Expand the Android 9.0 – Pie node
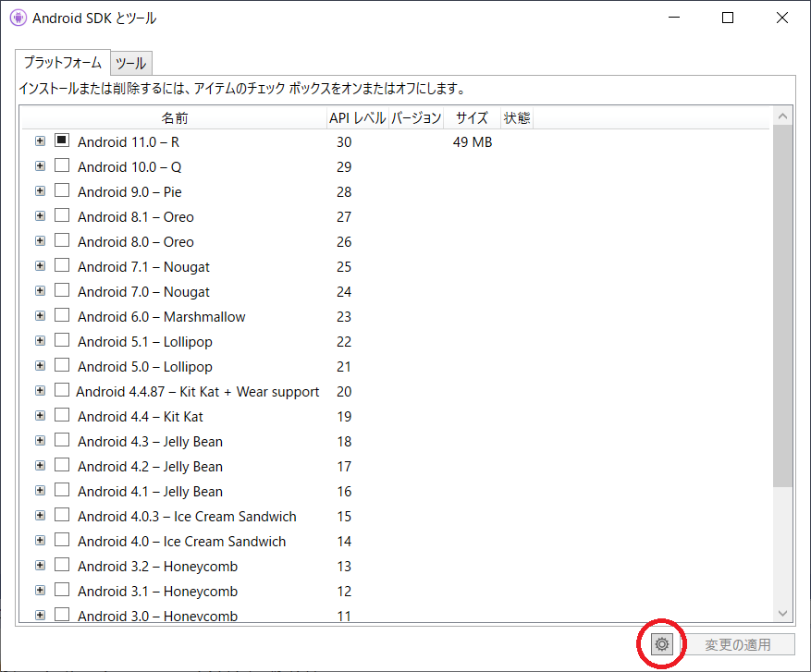Image resolution: width=811 pixels, height=672 pixels. pyautogui.click(x=40, y=190)
